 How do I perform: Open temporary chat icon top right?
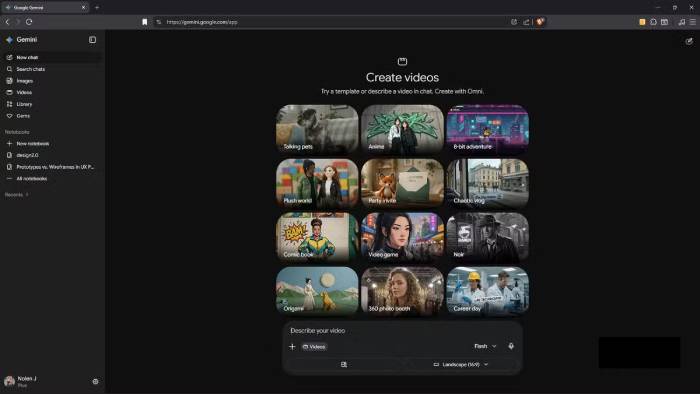(689, 41)
